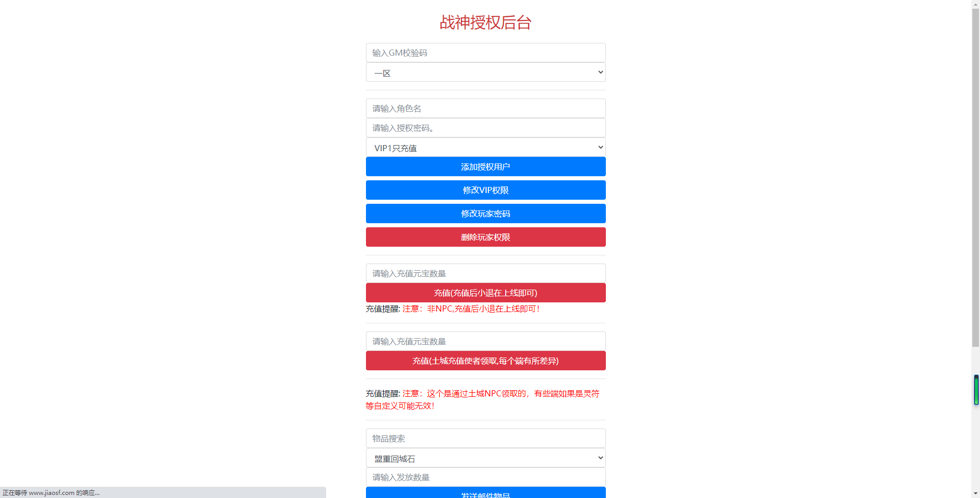980x498 pixels.
Task: Click the scrollbar down arrow
Action: (x=975, y=494)
